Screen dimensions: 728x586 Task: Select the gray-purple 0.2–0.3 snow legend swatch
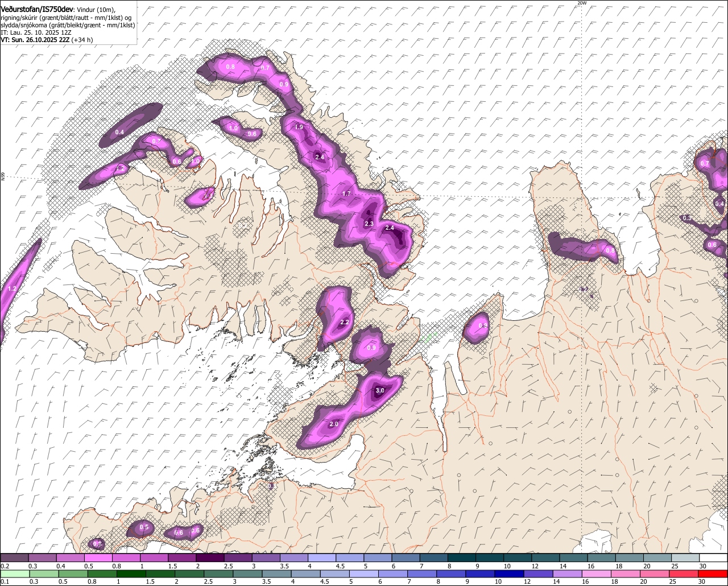14,558
